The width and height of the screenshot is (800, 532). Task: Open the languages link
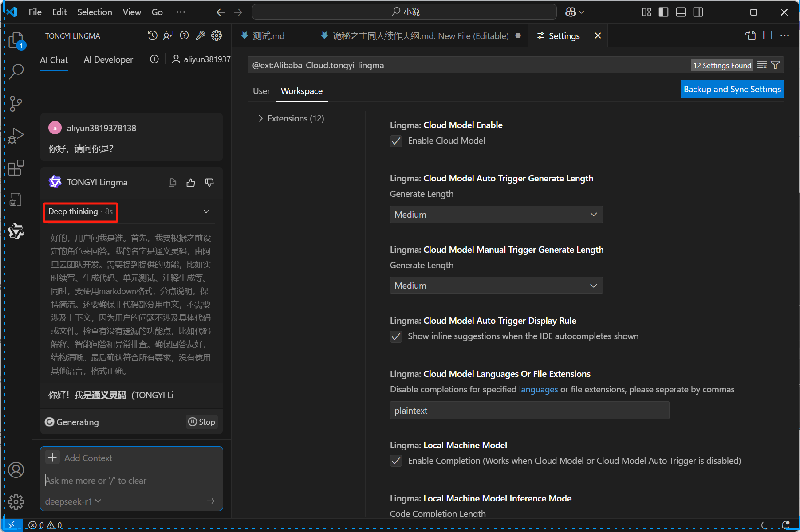(538, 389)
